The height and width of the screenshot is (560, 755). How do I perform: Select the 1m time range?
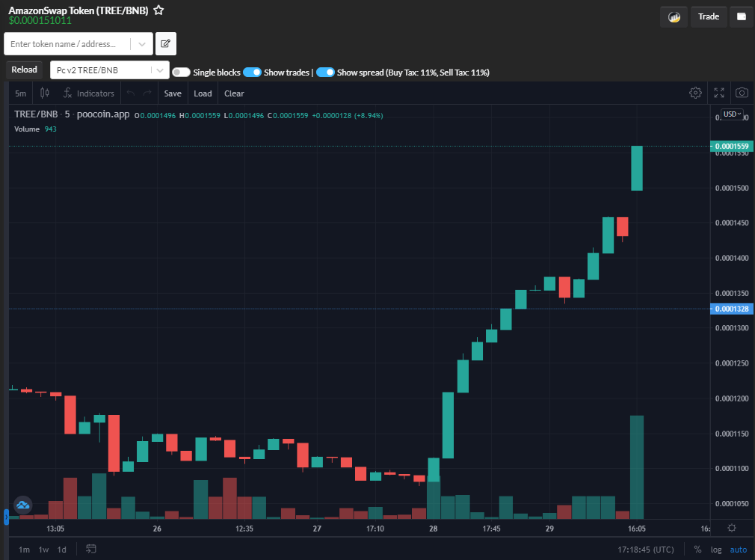24,550
